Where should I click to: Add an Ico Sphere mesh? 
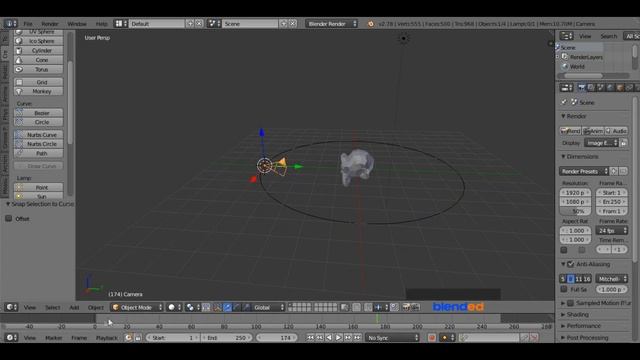tap(38, 41)
